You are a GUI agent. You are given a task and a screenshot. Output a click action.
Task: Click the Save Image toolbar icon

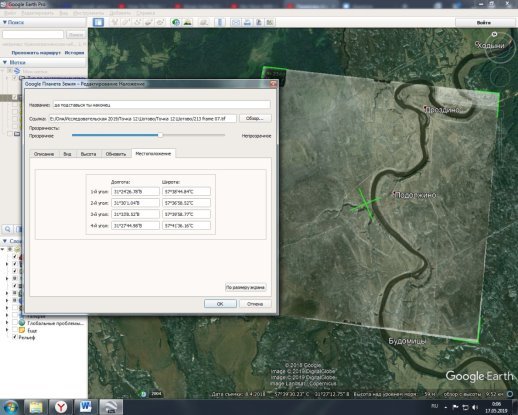pos(258,22)
